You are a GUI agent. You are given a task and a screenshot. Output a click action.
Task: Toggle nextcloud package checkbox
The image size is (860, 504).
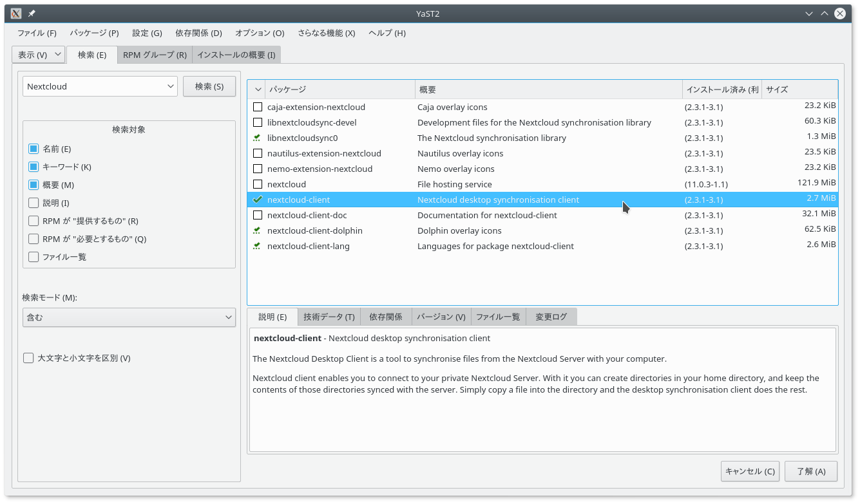258,184
